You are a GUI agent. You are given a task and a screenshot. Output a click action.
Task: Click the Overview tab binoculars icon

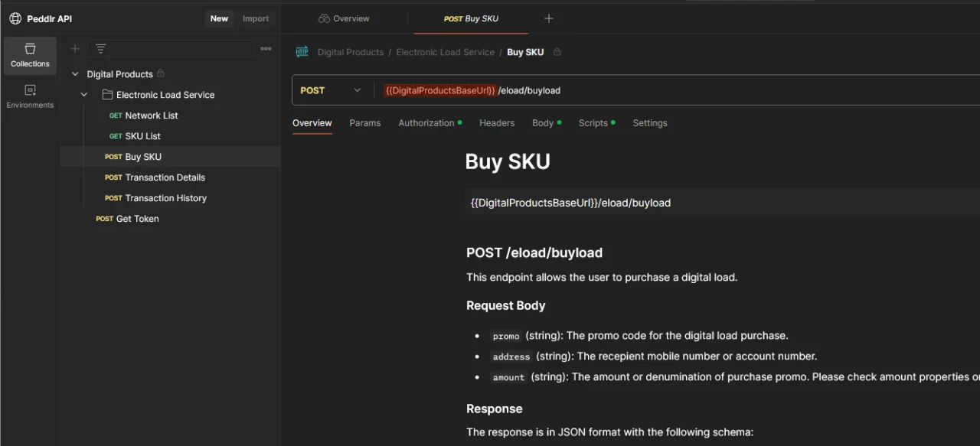coord(324,18)
